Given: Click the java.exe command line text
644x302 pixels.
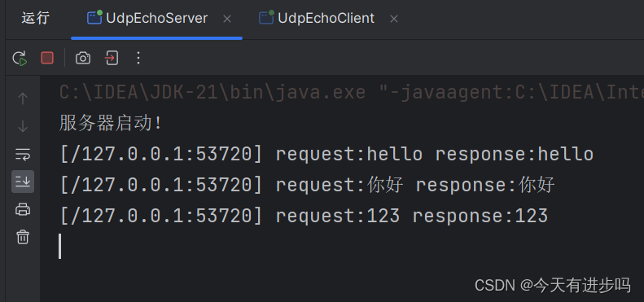Looking at the screenshot, I should 351,93.
